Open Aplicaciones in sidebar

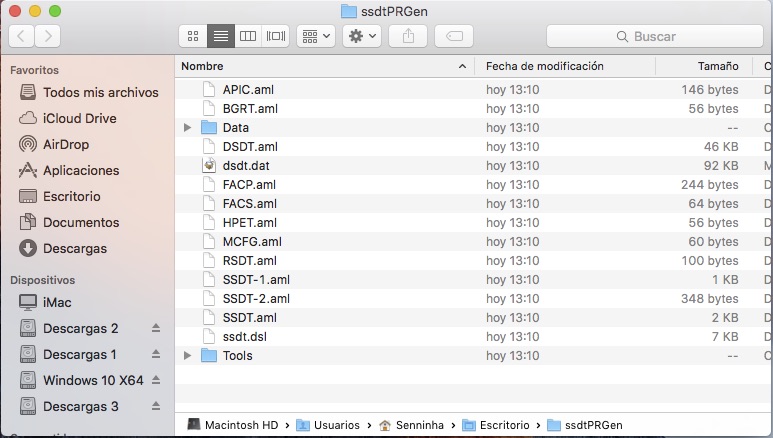(x=69, y=170)
